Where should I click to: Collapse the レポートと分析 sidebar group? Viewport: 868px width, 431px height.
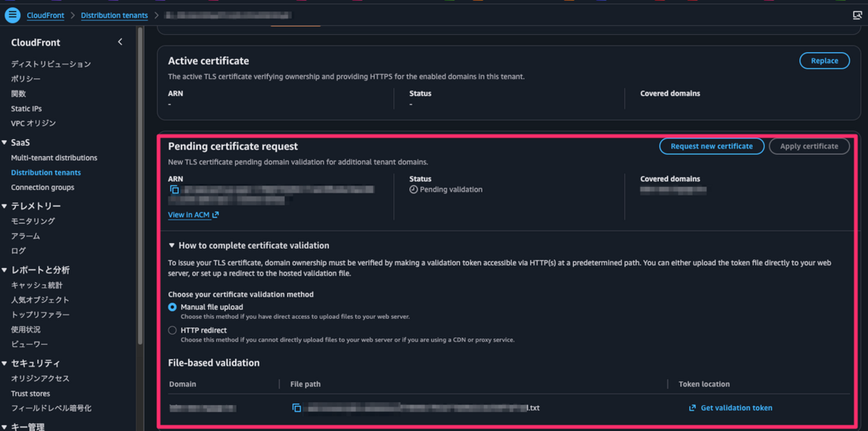5,270
